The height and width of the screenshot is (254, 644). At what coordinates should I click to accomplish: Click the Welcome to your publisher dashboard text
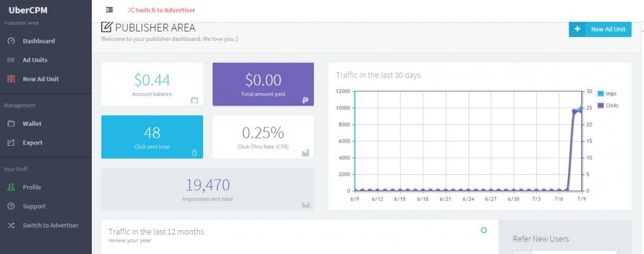click(170, 40)
